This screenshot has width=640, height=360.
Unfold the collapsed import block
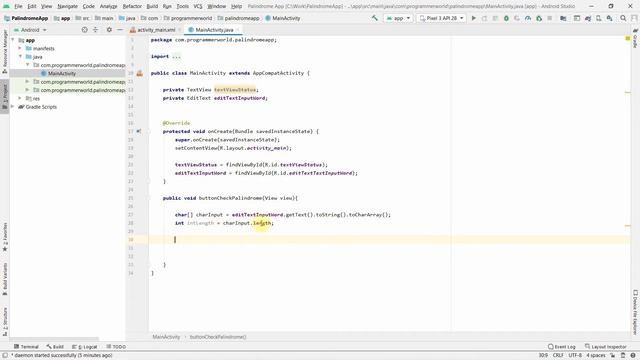point(176,56)
